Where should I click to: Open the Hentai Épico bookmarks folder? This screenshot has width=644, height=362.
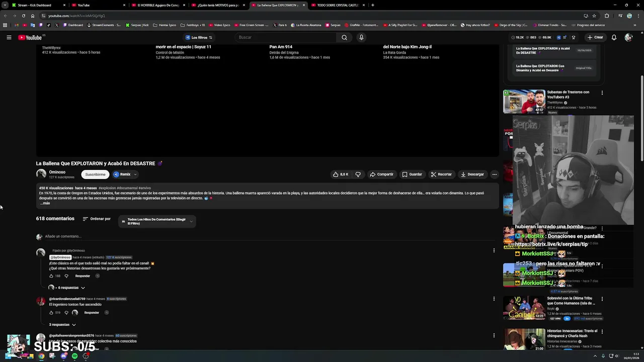(x=165, y=25)
